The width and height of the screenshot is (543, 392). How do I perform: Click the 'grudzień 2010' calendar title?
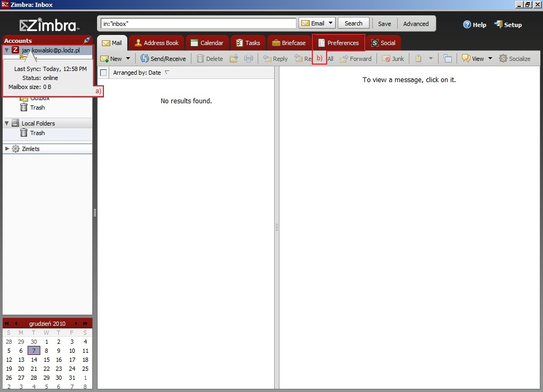pyautogui.click(x=47, y=324)
